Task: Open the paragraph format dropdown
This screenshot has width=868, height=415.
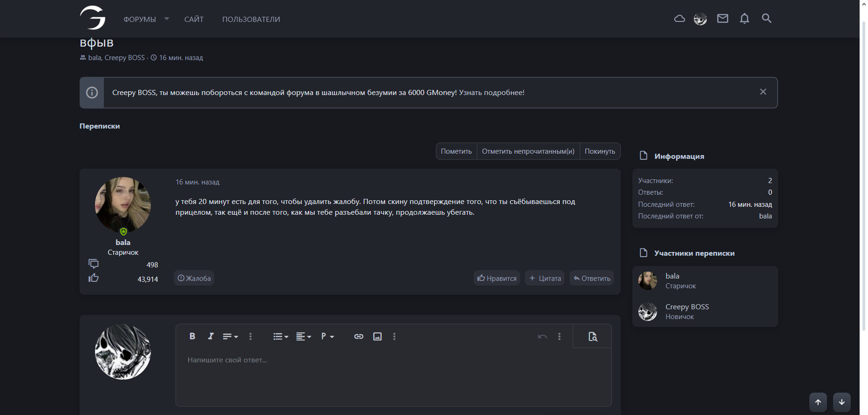Action: click(x=327, y=336)
